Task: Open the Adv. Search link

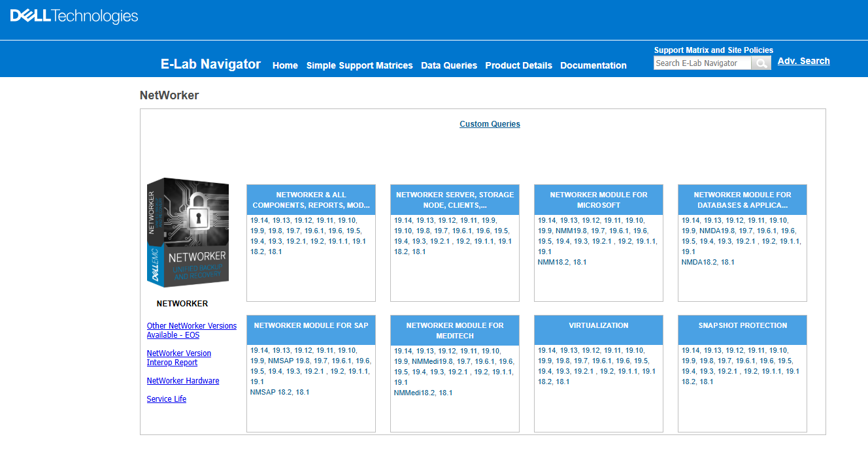Action: point(804,61)
